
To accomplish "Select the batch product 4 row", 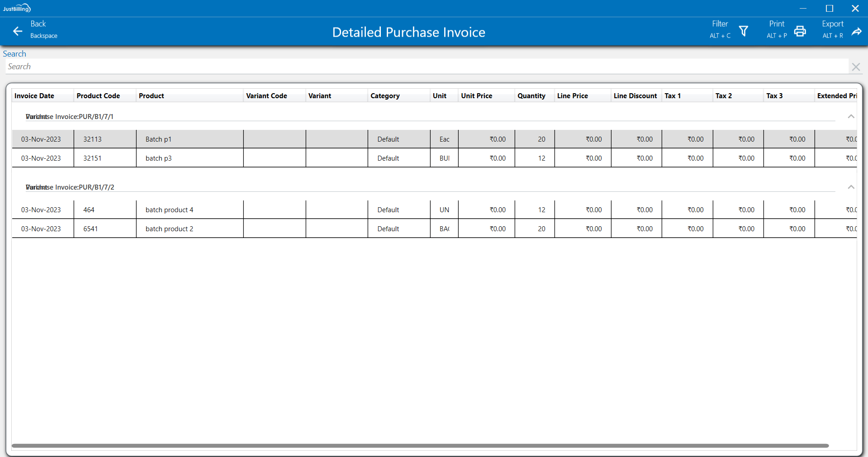I will [x=169, y=210].
